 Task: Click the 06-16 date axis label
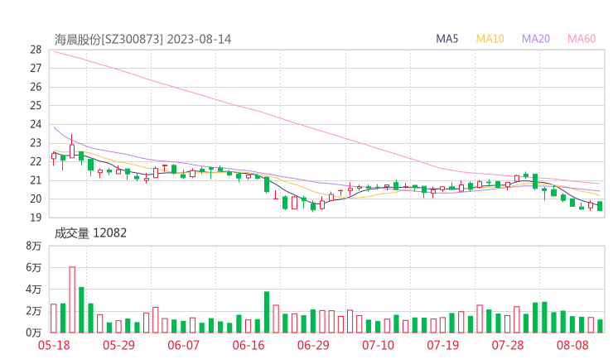click(249, 345)
